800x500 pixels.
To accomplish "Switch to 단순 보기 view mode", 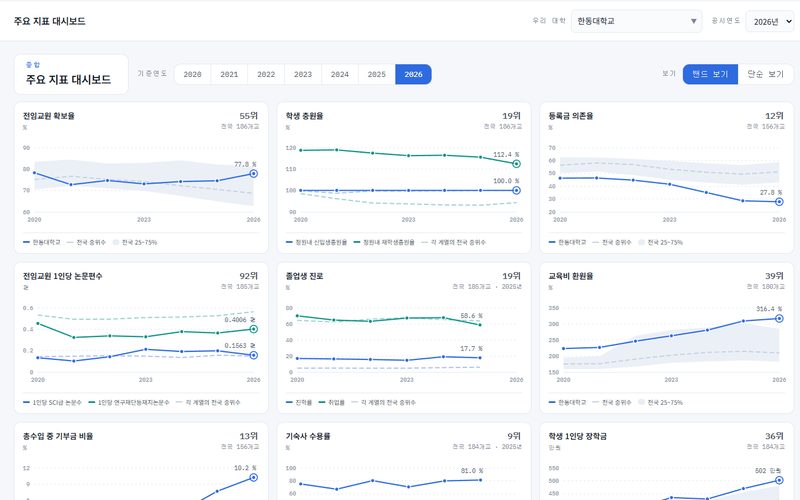I will (765, 74).
